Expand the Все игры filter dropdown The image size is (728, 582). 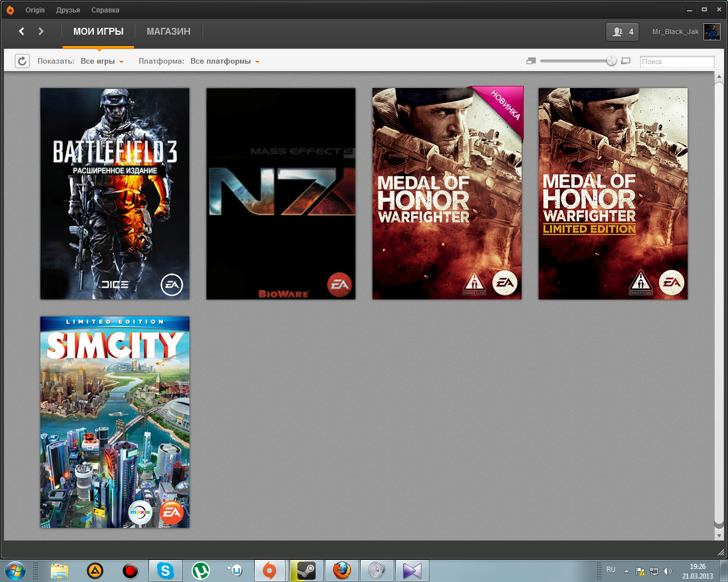coord(102,61)
